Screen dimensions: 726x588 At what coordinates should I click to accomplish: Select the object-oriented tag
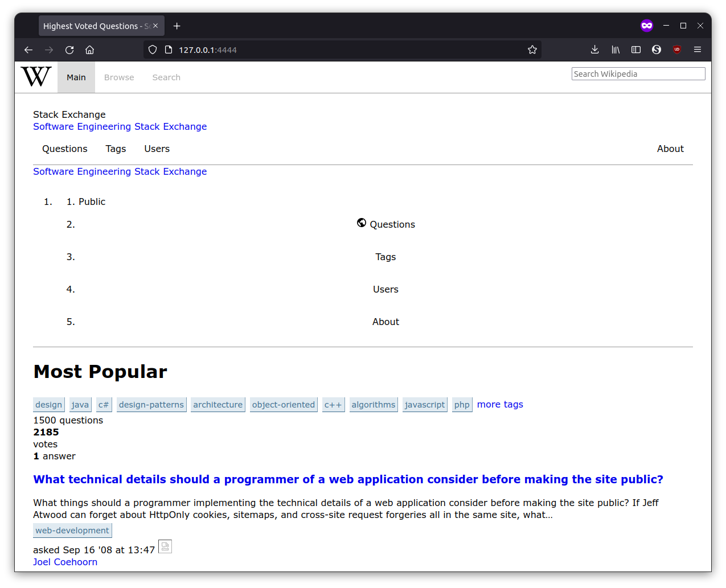click(x=284, y=405)
